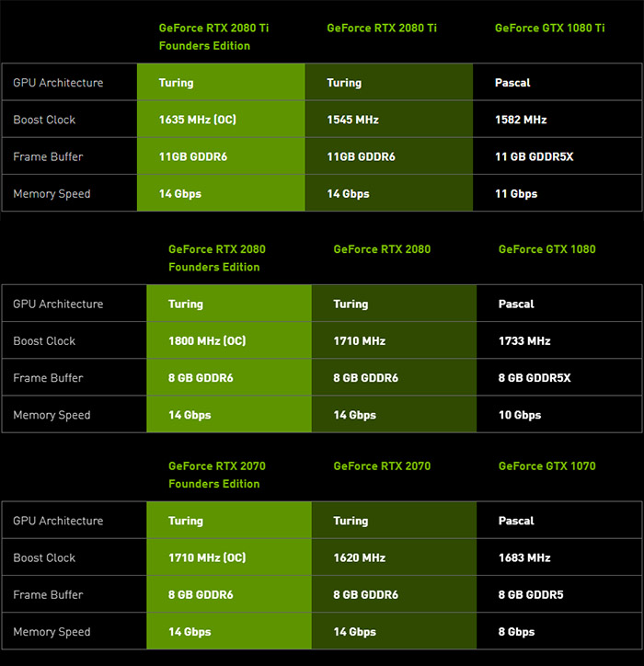Screen dimensions: 644x666
Task: Click GPU Architecture label in the RTX 2080 table
Action: click(x=58, y=304)
